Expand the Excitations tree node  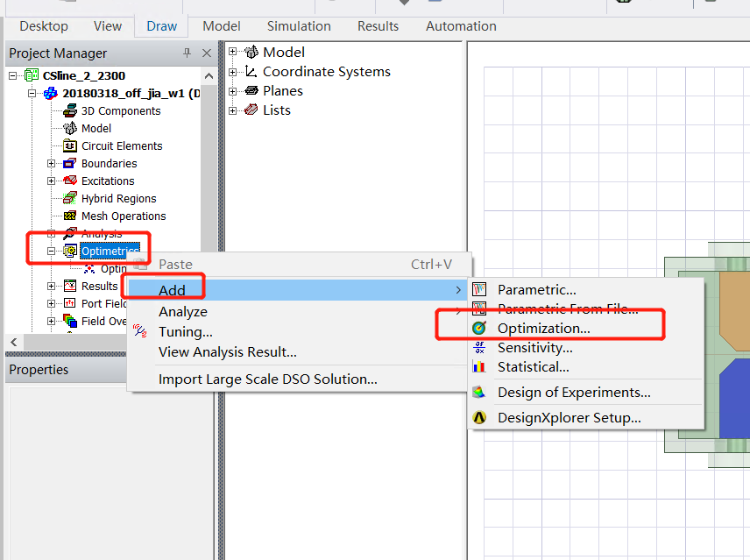52,181
